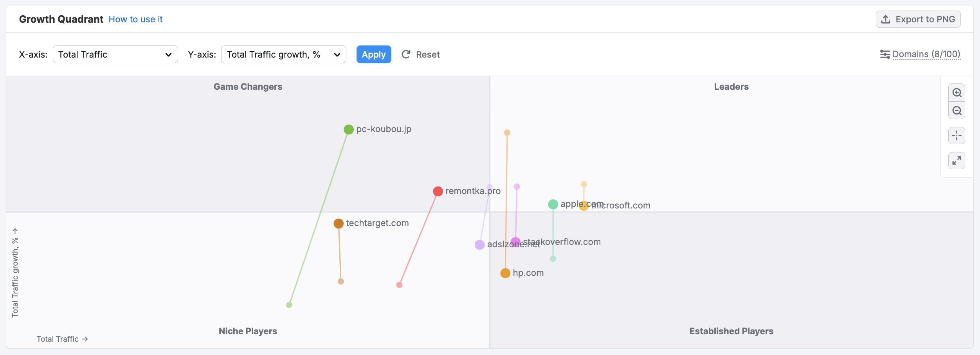Click the hp.com label text
This screenshot has width=980, height=355.
(528, 273)
